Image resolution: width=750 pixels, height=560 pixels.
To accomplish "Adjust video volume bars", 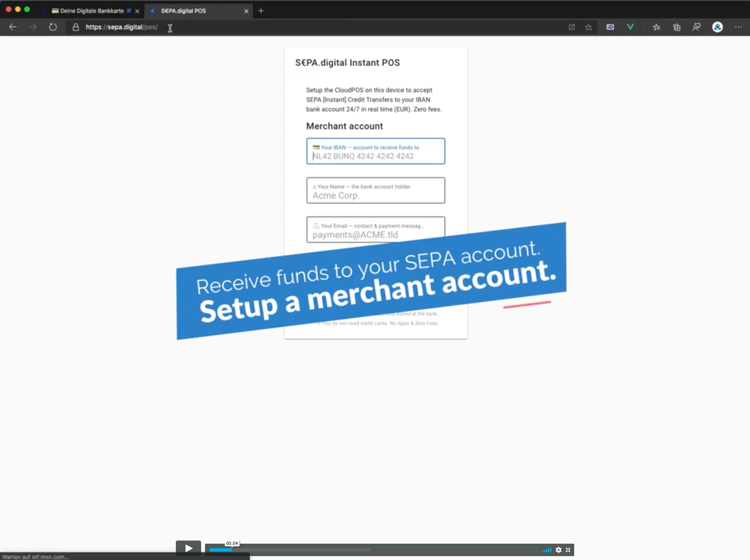I will click(x=547, y=550).
